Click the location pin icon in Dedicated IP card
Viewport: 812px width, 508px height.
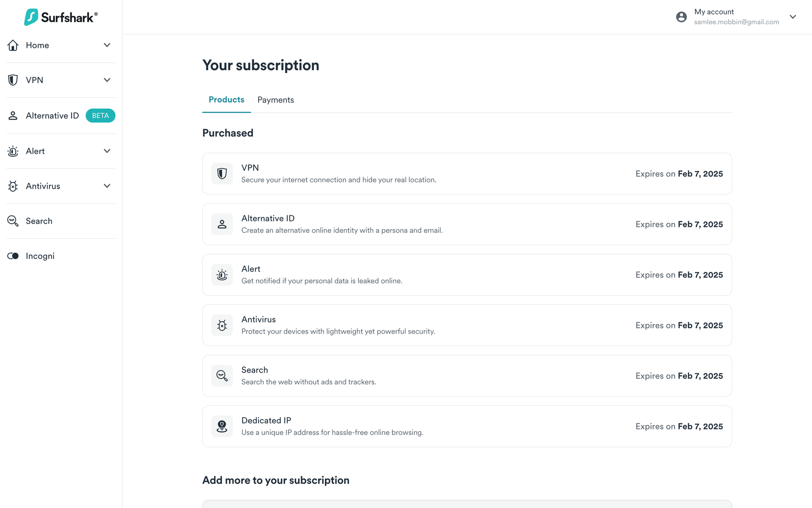click(222, 426)
